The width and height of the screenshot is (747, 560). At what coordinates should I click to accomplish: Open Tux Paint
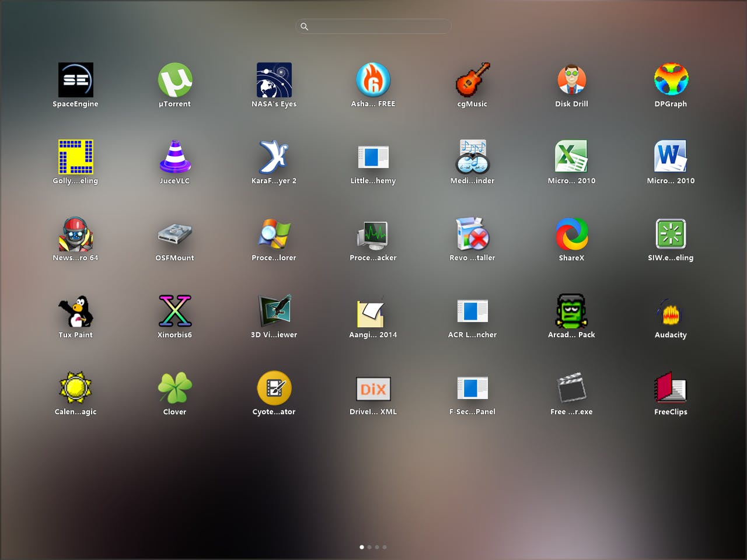76,311
